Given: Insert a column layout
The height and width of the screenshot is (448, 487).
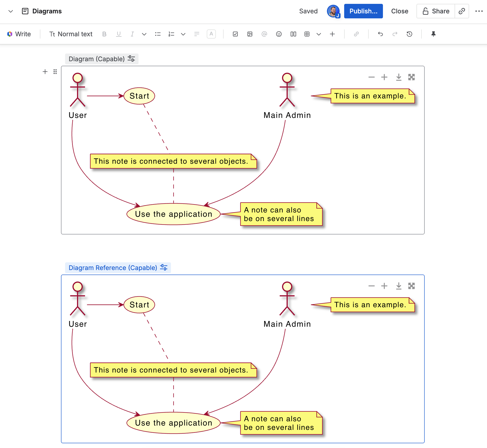Looking at the screenshot, I should coord(293,34).
